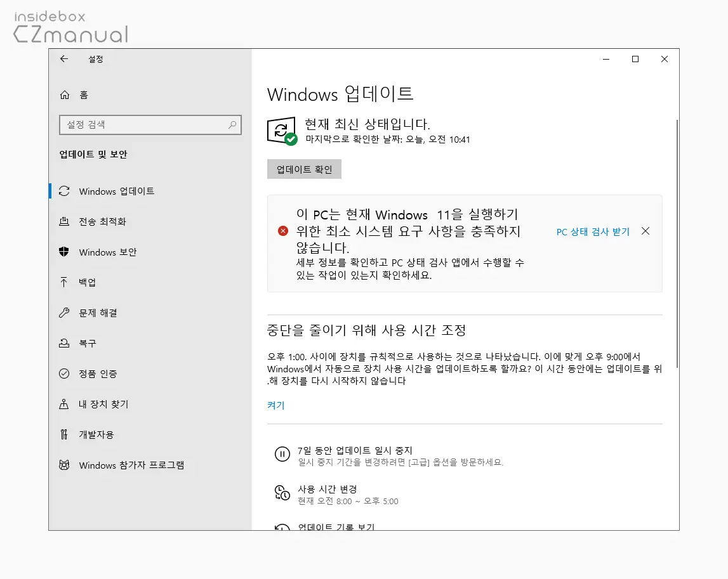Click the Windows 업데이트 page title

click(340, 94)
